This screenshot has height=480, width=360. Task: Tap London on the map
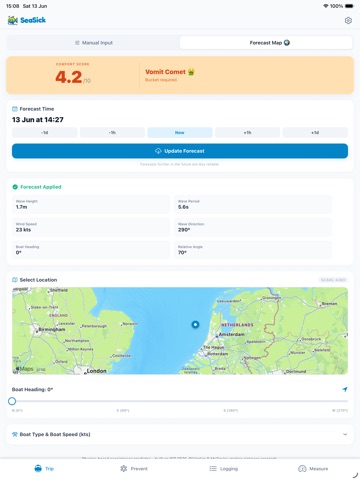[96, 371]
